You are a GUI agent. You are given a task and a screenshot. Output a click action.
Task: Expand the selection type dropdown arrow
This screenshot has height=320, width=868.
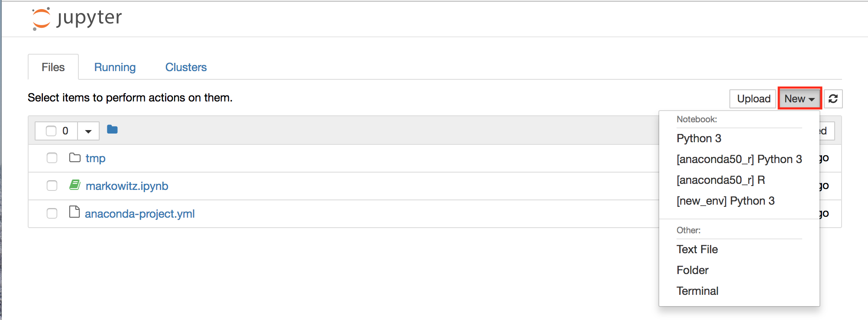(x=88, y=131)
